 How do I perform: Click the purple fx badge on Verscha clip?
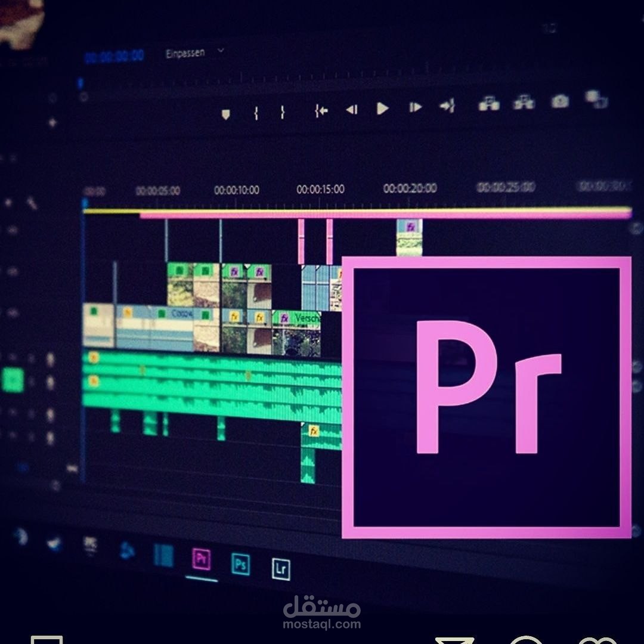click(x=284, y=318)
